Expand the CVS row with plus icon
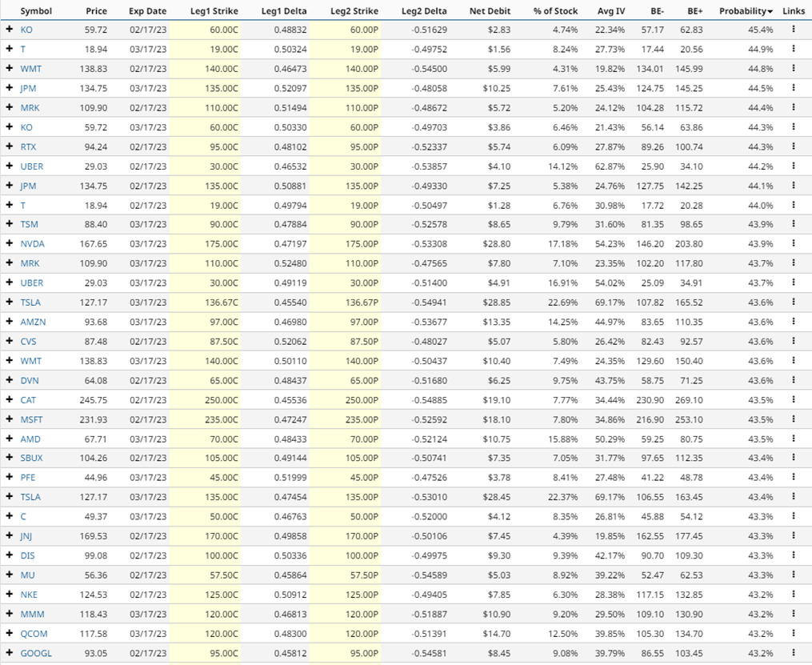Viewport: 812px width, 665px height. (x=9, y=341)
